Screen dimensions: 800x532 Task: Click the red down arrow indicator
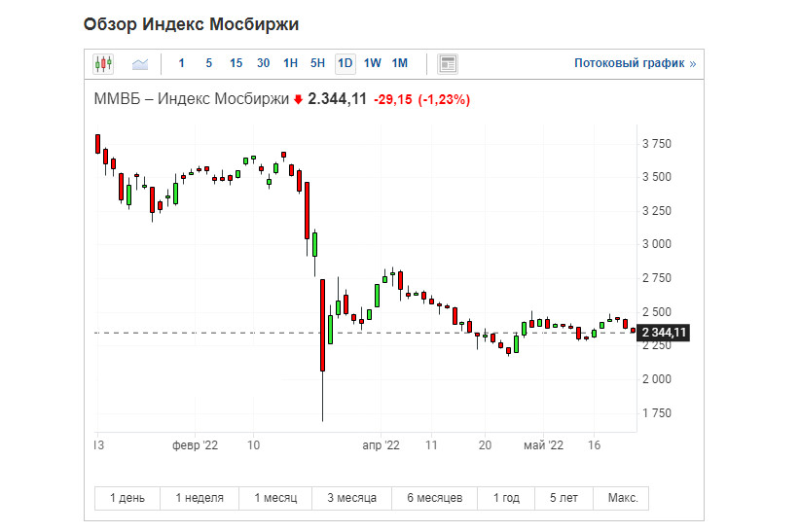click(299, 99)
